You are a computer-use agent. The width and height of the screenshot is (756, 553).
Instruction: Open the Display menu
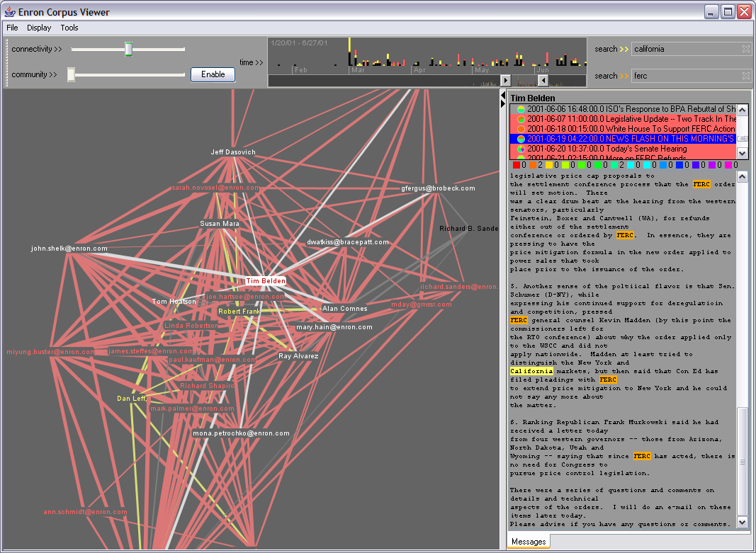39,28
